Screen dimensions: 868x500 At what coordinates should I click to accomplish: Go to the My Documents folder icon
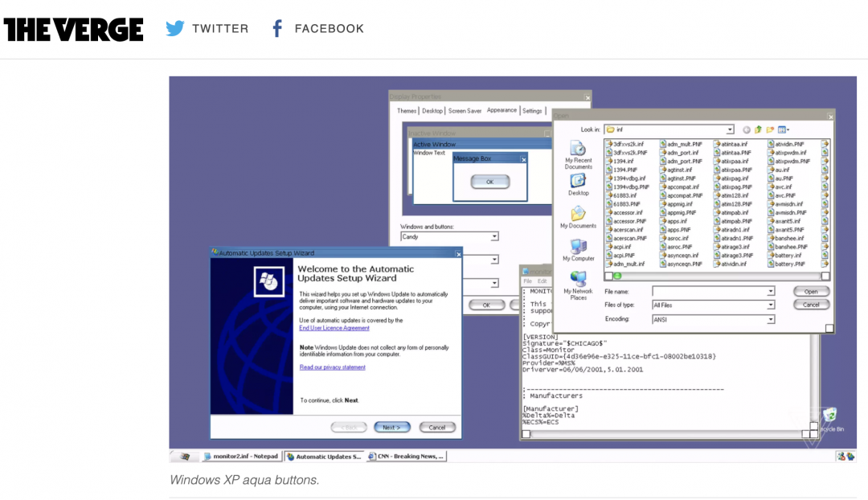(578, 215)
